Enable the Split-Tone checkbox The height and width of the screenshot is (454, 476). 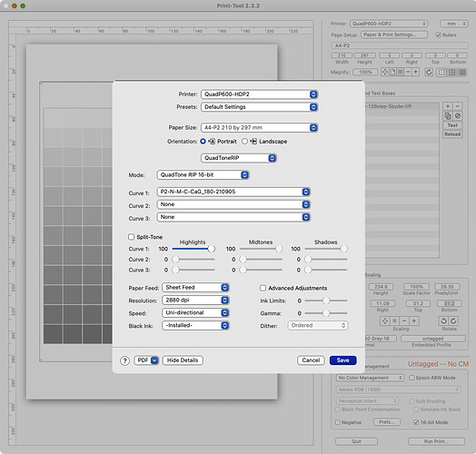pos(131,237)
